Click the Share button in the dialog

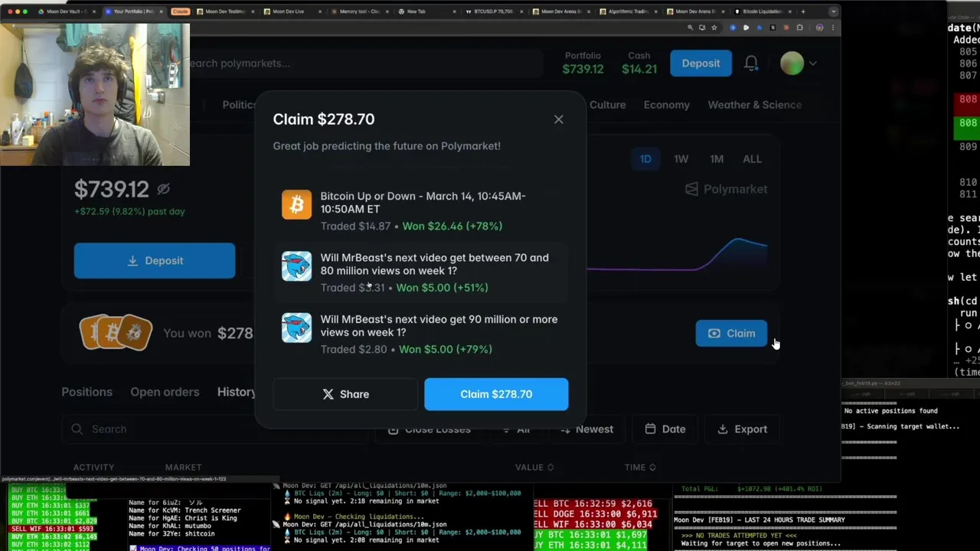[x=345, y=394]
